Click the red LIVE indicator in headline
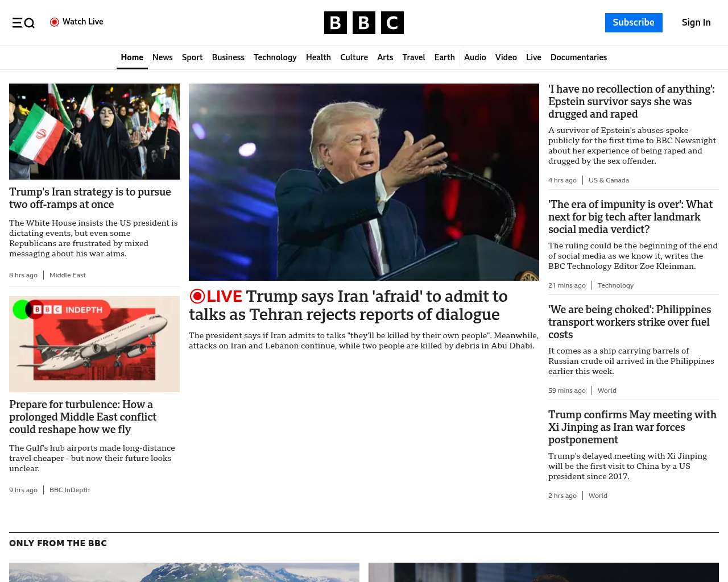 click(x=216, y=296)
